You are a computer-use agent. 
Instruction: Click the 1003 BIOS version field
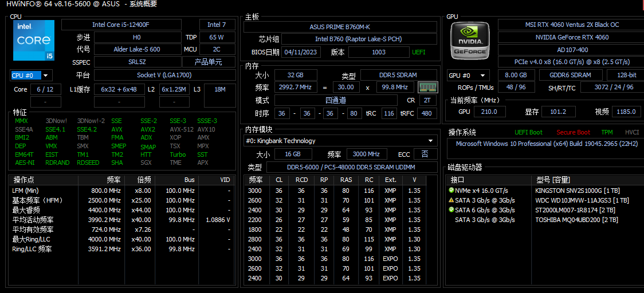[x=379, y=52]
